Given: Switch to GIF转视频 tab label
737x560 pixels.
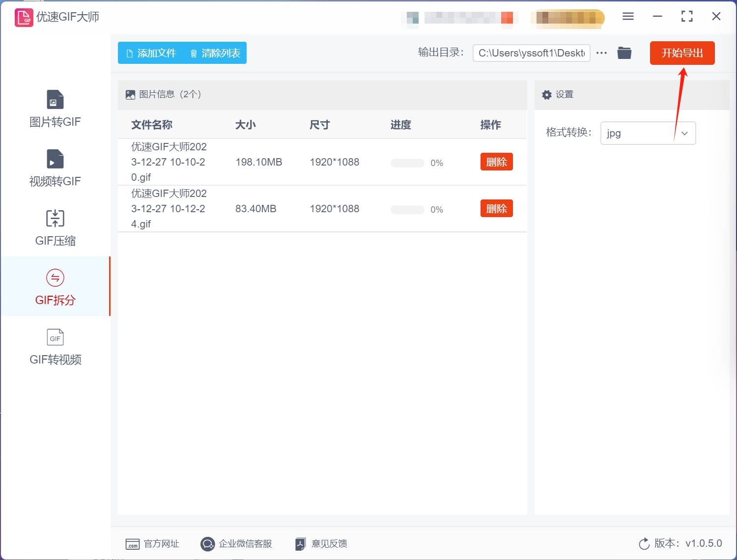Looking at the screenshot, I should (x=55, y=360).
